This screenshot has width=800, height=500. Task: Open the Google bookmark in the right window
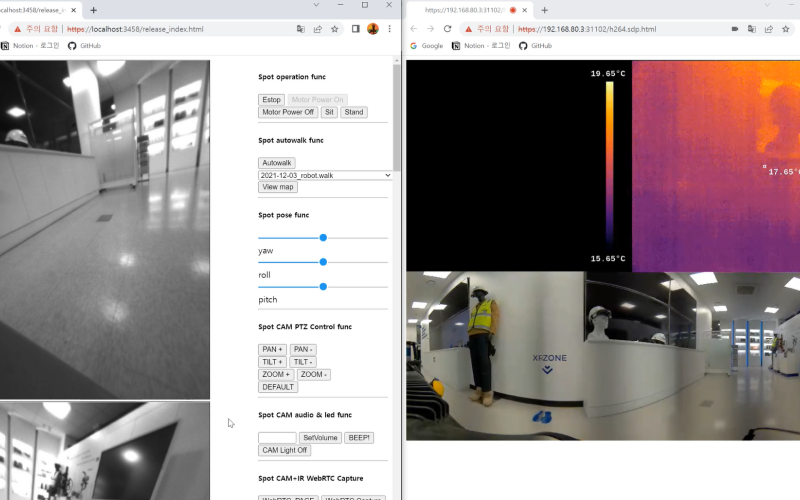click(426, 46)
